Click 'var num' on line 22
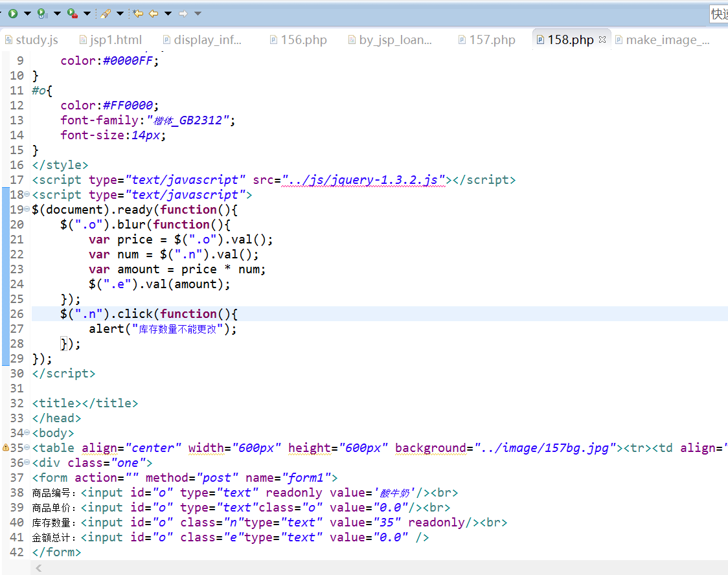728x575 pixels. 114,254
